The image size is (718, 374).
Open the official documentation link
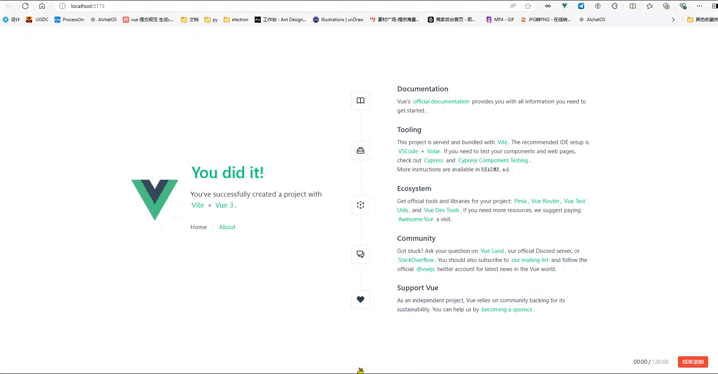tap(441, 102)
